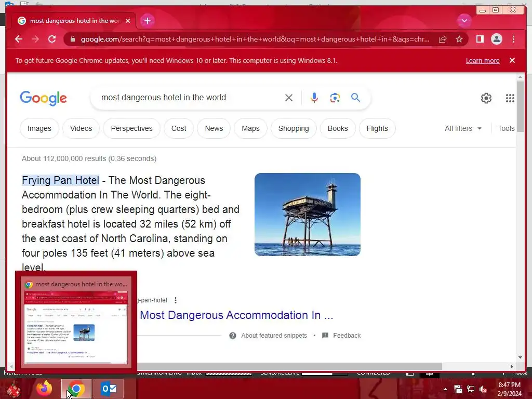Image resolution: width=532 pixels, height=399 pixels.
Task: Click the Chrome window preview thumbnail
Action: 76,321
